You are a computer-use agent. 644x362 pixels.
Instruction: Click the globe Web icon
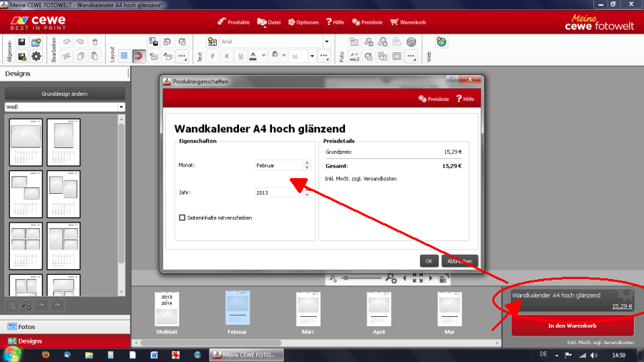(x=441, y=42)
